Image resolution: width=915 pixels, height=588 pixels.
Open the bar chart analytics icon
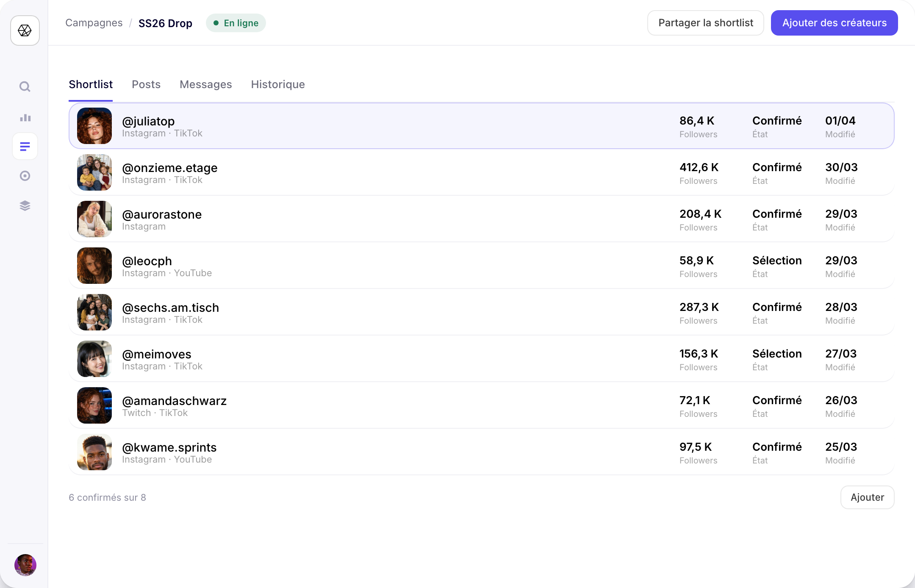[x=25, y=117]
